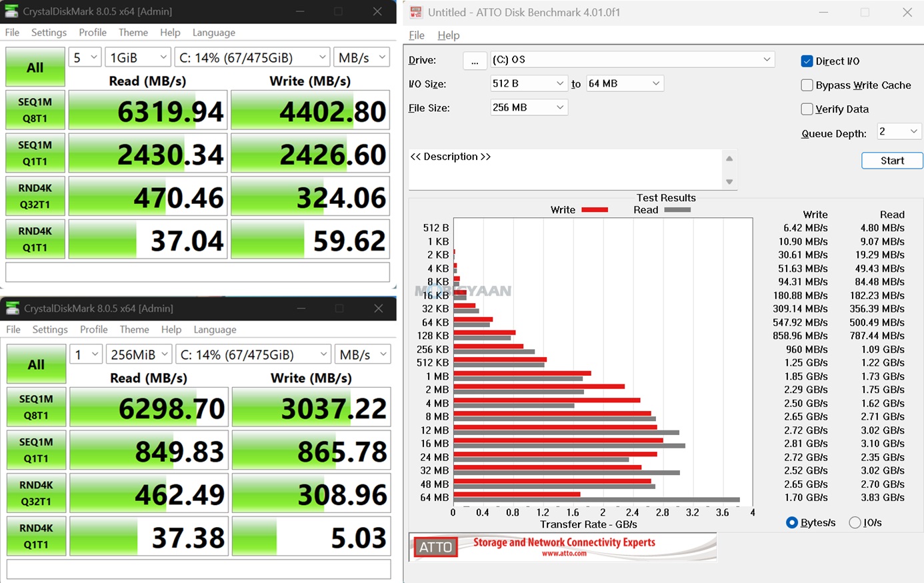Open the File menu in ATTO Disk Benchmark
Viewport: 924px width, 583px height.
pyautogui.click(x=417, y=35)
